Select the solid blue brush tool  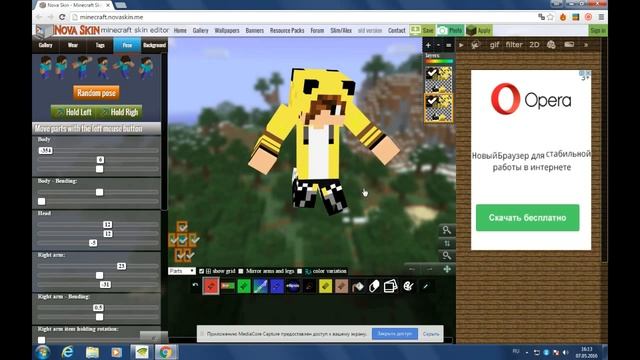[276, 286]
